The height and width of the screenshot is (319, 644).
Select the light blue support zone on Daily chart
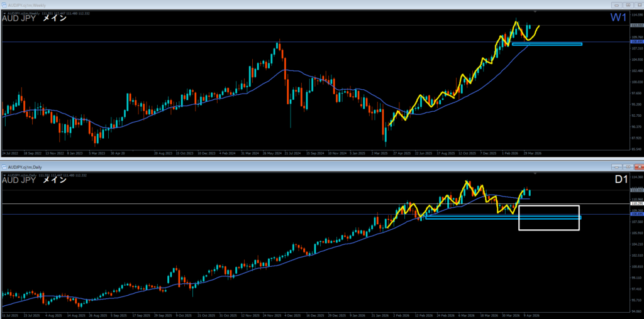click(472, 218)
